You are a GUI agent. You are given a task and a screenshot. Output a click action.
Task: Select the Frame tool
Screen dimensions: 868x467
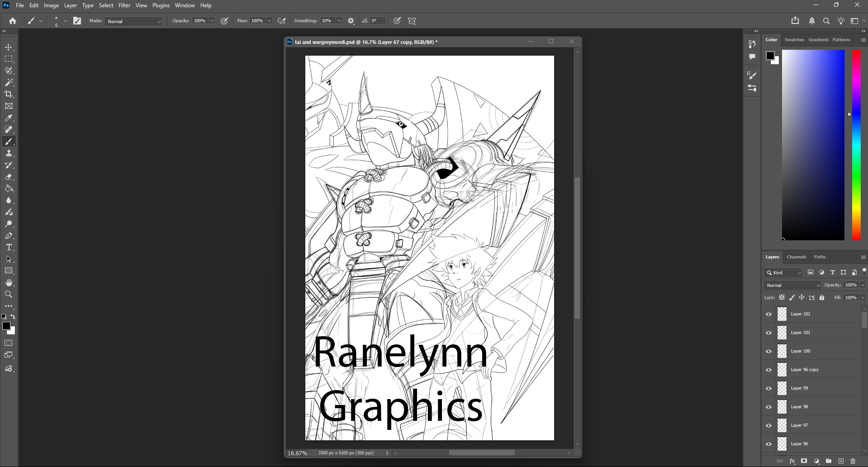point(9,106)
